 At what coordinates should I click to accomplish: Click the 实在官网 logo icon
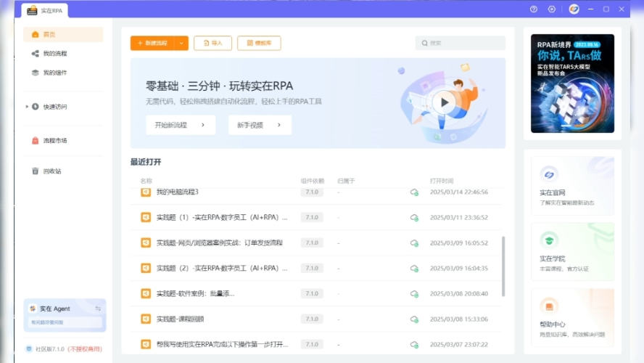click(x=549, y=175)
